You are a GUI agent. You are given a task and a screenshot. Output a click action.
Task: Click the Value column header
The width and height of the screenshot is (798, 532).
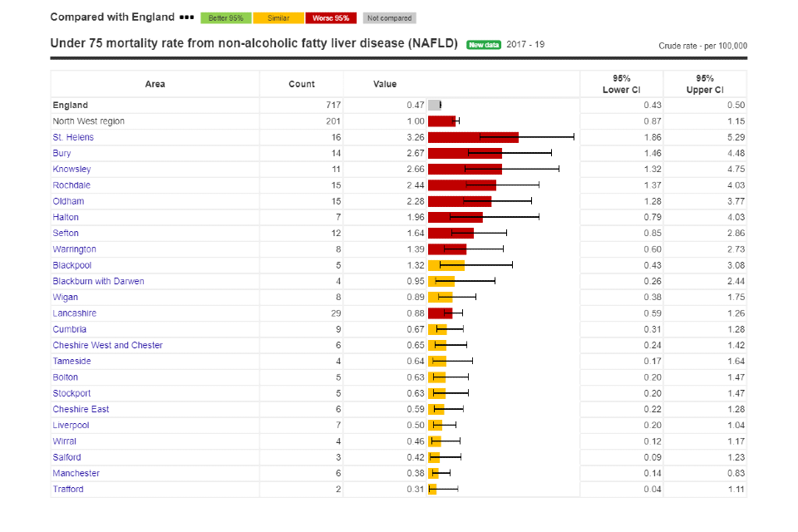tap(385, 84)
